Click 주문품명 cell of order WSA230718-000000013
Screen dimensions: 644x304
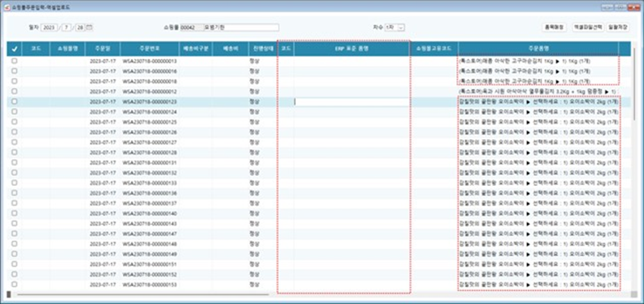[x=538, y=61]
